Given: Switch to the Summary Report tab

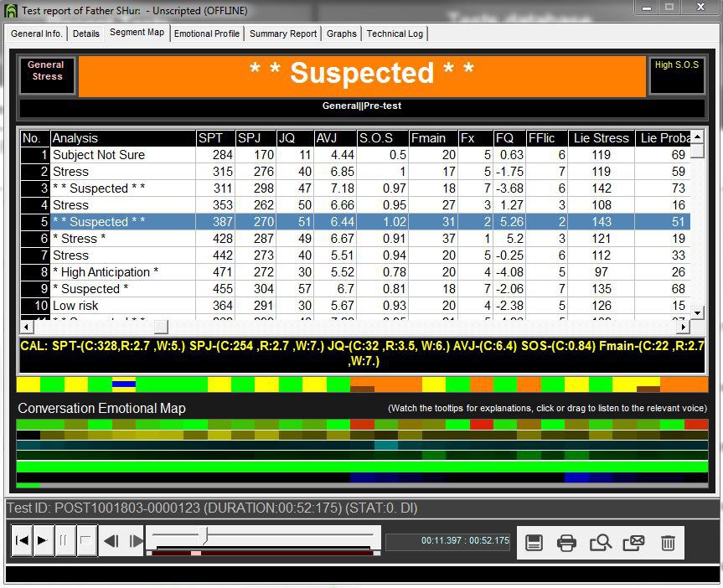Looking at the screenshot, I should tap(283, 34).
